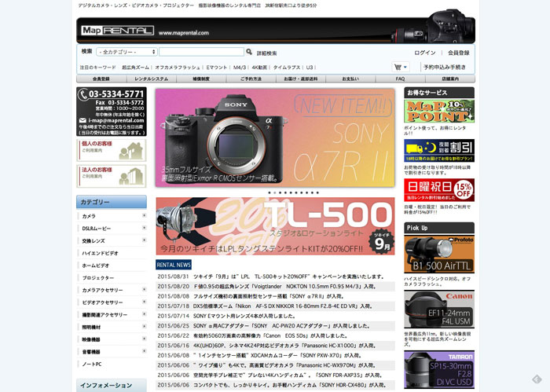Image resolution: width=550 pixels, height=392 pixels.
Task: Open the プロジェクター category
Action: 98,277
